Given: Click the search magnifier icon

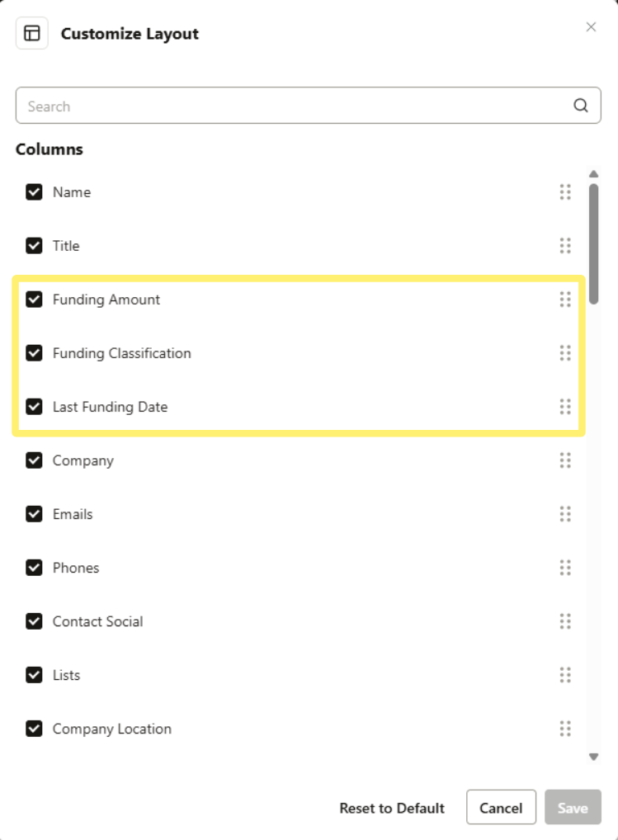Looking at the screenshot, I should tap(580, 106).
